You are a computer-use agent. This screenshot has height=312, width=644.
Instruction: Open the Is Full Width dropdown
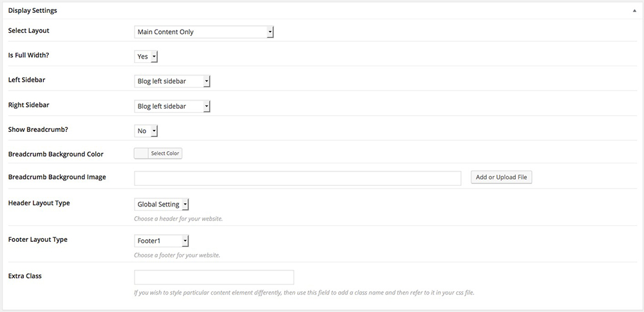(146, 57)
